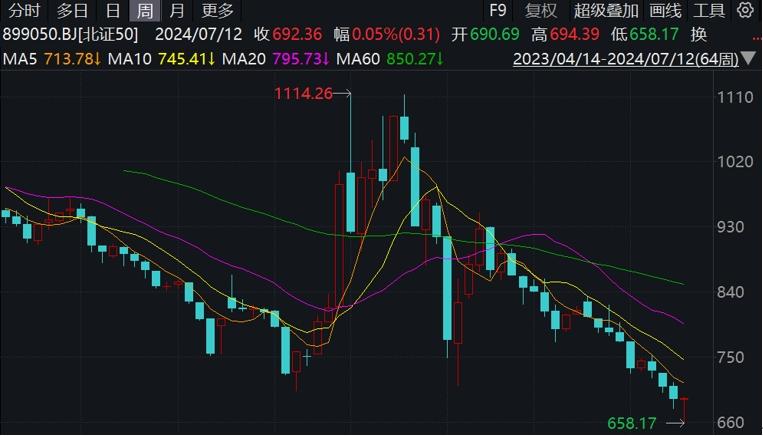Open the 更多 more periods menu
Image resolution: width=763 pixels, height=436 pixels.
click(218, 11)
